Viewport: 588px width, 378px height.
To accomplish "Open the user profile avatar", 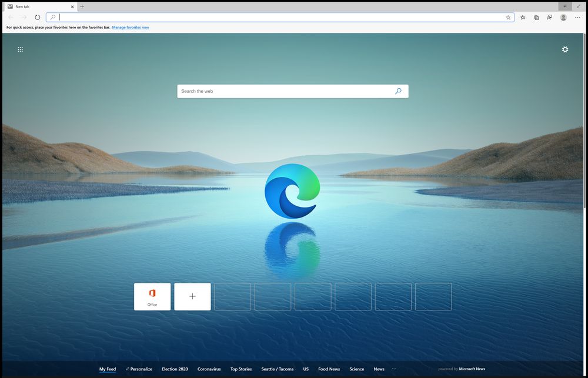I will click(563, 18).
